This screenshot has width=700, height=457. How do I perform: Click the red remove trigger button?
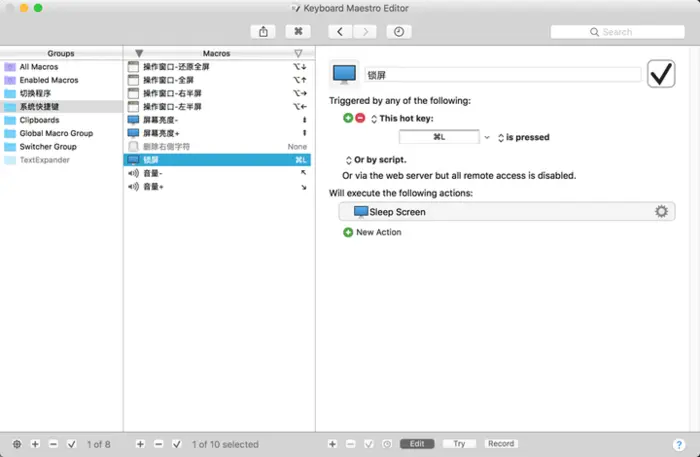pyautogui.click(x=360, y=118)
